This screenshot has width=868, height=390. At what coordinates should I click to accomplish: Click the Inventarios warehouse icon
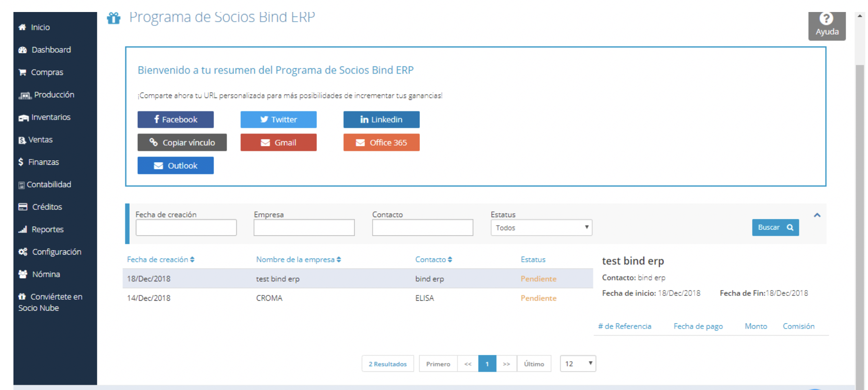(24, 118)
